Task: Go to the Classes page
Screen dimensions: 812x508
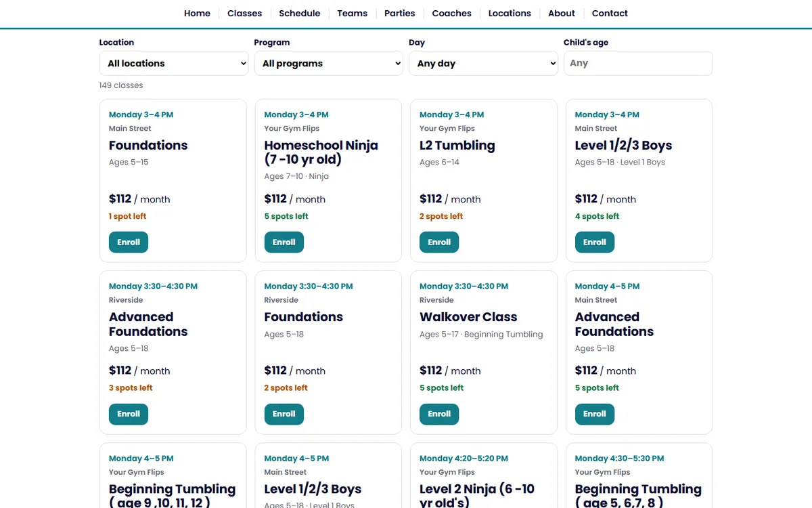Action: (x=244, y=14)
